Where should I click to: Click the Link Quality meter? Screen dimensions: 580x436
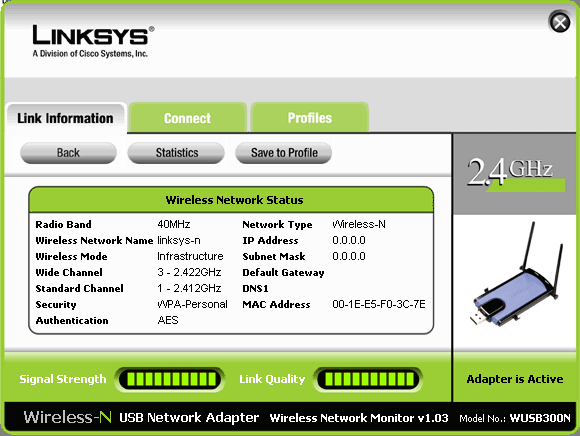[x=369, y=379]
